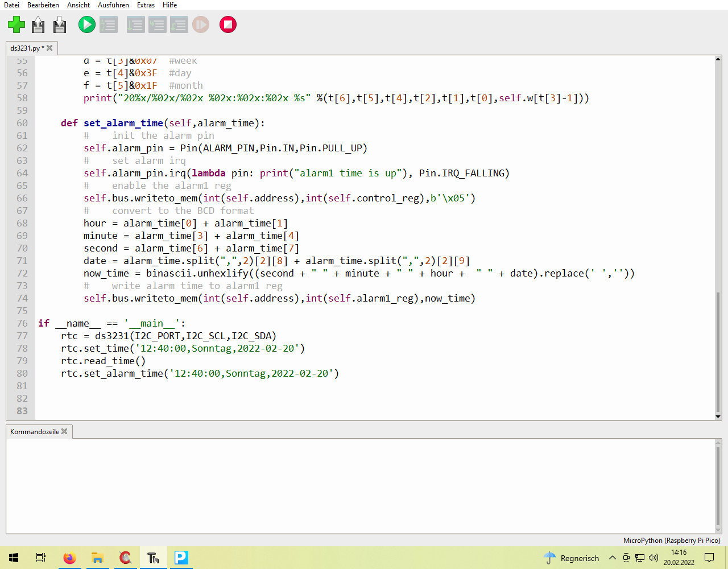Open Firefox from the taskbar

(69, 558)
